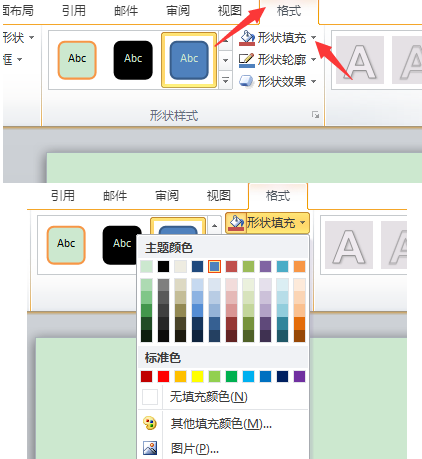The image size is (422, 459).
Task: Open 引用 tab in upper ribbon
Action: click(x=74, y=11)
